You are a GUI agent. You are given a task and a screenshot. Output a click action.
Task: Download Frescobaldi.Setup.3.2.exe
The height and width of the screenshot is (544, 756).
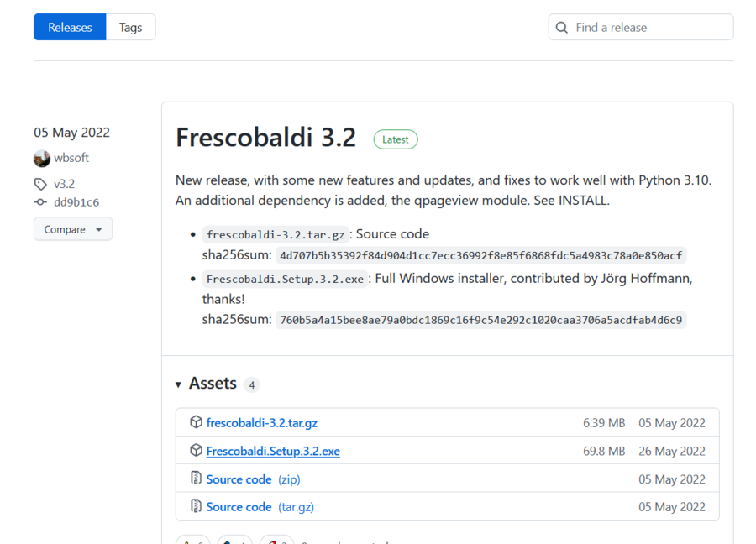(x=272, y=451)
